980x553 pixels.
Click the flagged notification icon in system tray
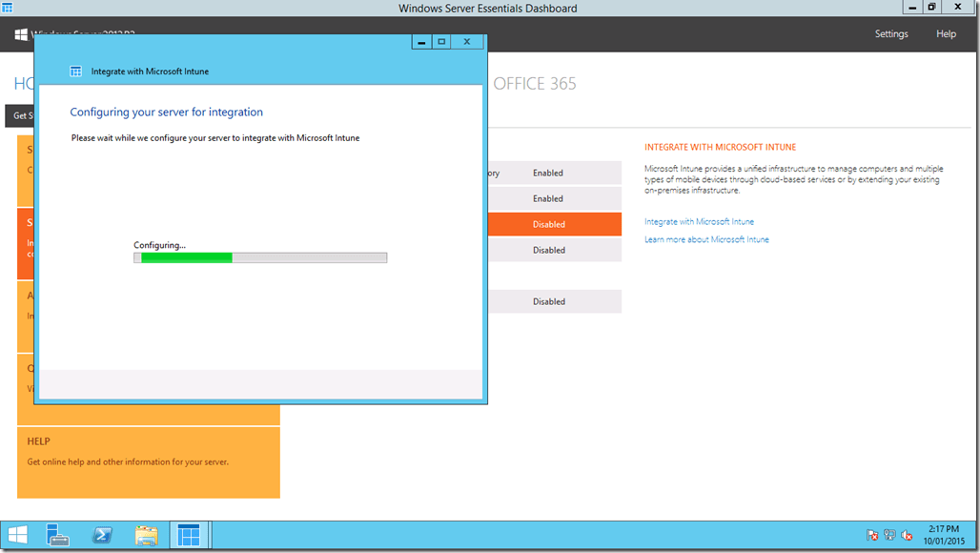click(x=871, y=535)
